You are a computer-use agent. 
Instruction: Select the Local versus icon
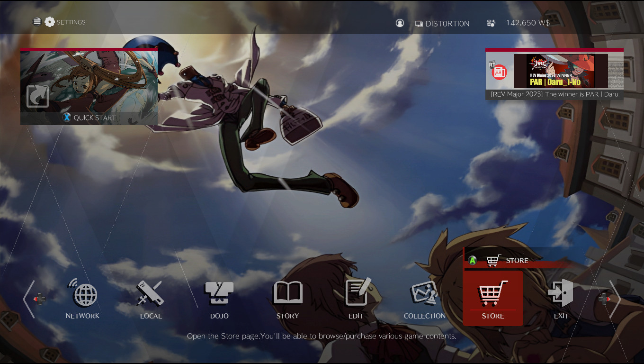click(151, 294)
